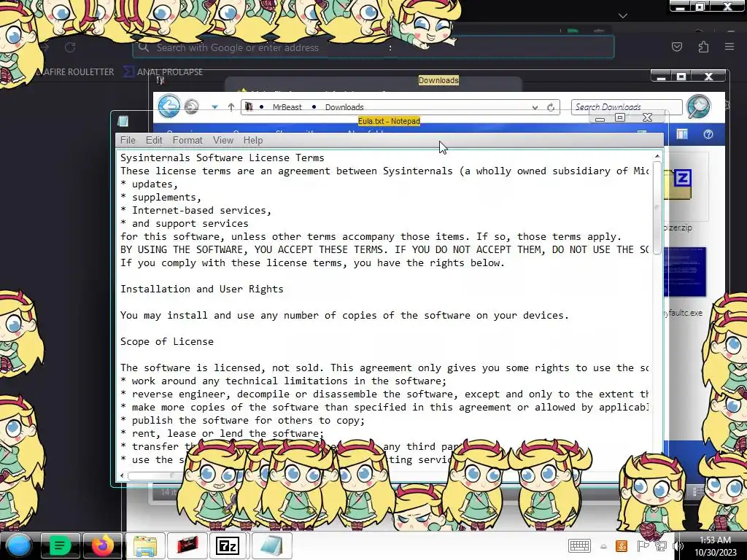Open Action Center flag icon
Screen dimensions: 747x560
642,546
